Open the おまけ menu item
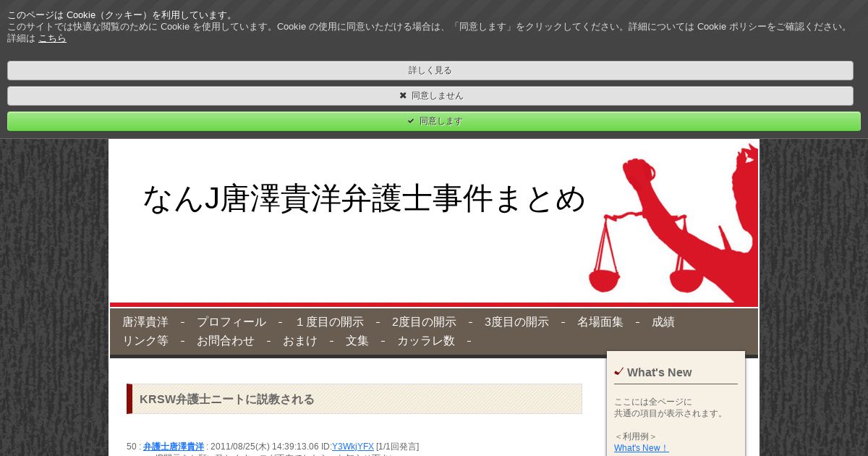This screenshot has width=868, height=456. click(300, 341)
